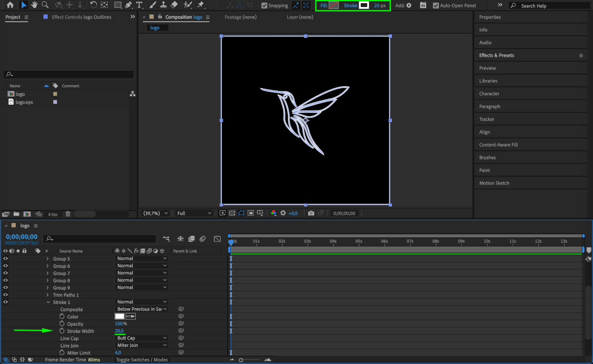
Task: Expand the Trim Paths 1 property
Action: click(47, 295)
